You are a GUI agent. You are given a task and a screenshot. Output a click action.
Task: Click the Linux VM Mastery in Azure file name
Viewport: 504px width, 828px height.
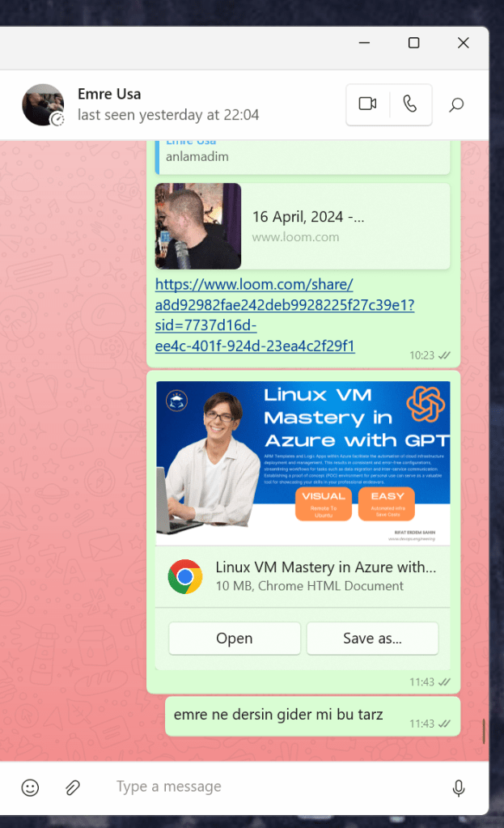pyautogui.click(x=326, y=567)
